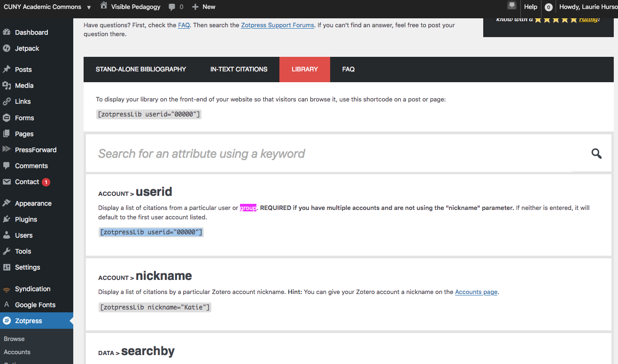The image size is (618, 364).
Task: Open the Accounts submenu item
Action: click(17, 352)
